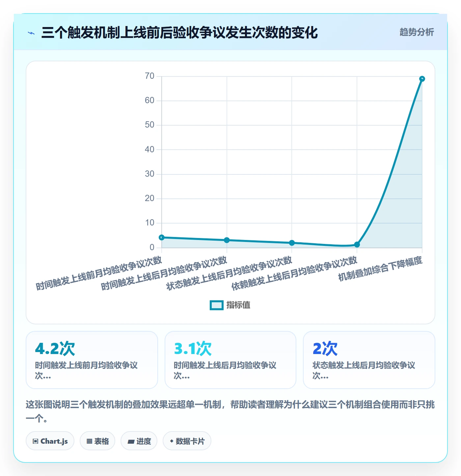Click the data point for 时间触发上线后月均验收争议次数
The image size is (461, 476).
(227, 240)
